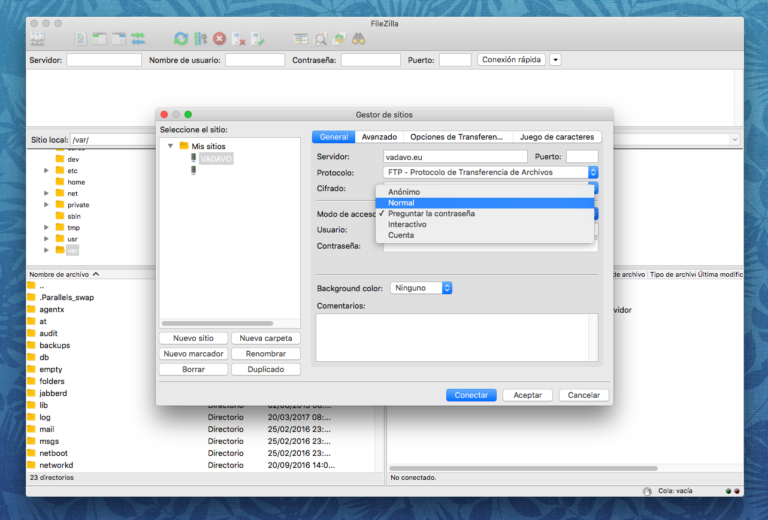Click the Nueva carpeta button
The height and width of the screenshot is (520, 768).
click(x=265, y=338)
